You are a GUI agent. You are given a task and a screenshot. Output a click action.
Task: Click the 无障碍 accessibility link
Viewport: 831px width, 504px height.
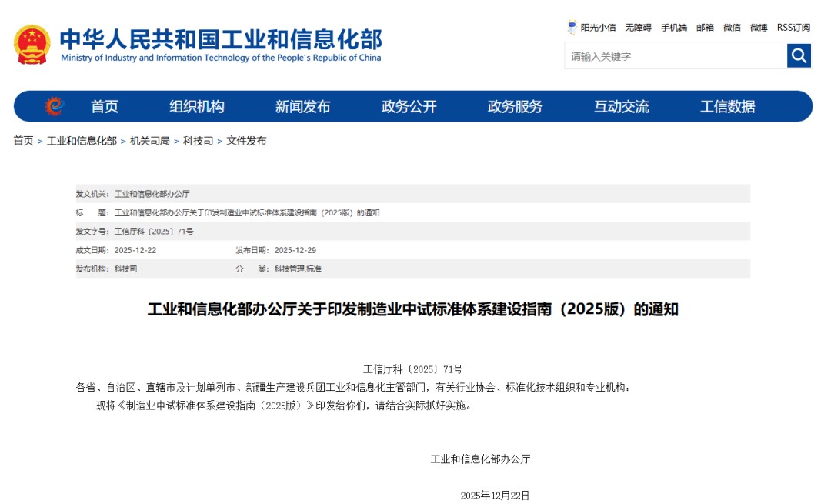pyautogui.click(x=638, y=28)
